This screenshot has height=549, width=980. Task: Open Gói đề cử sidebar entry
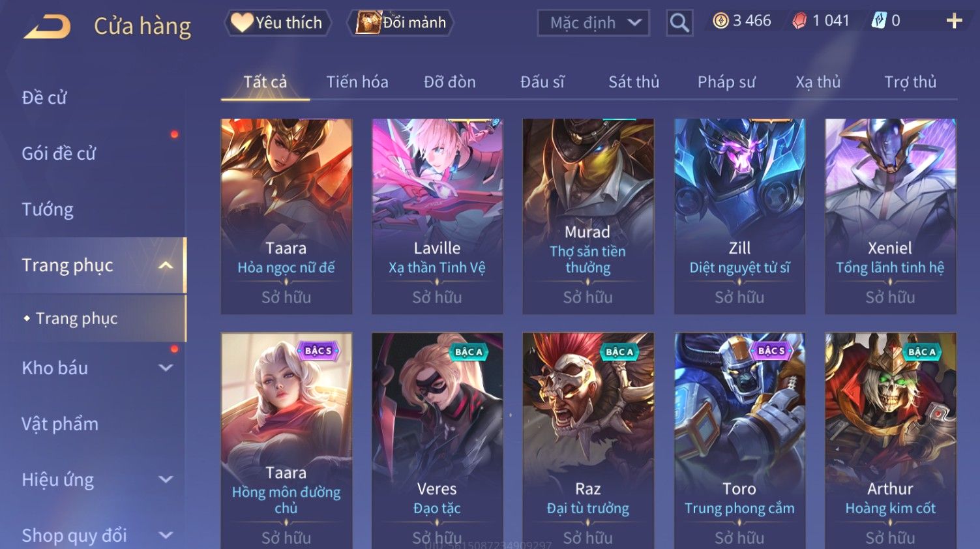(59, 154)
